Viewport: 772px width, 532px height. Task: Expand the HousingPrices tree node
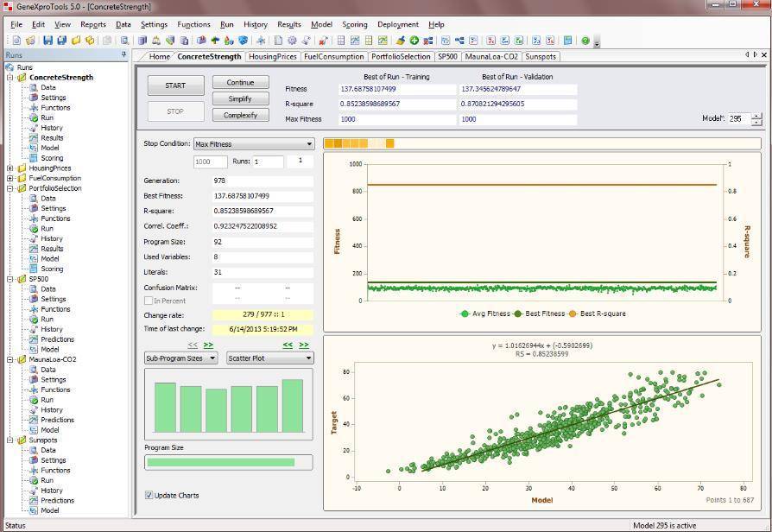pos(10,168)
